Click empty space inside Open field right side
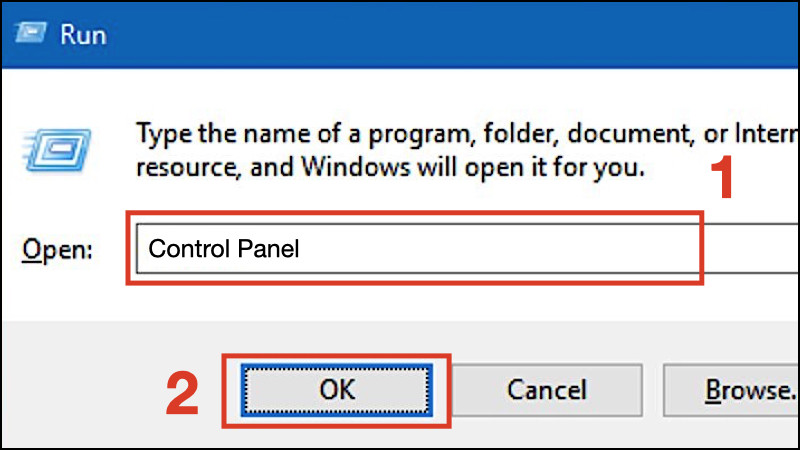This screenshot has height=450, width=800. pyautogui.click(x=510, y=248)
